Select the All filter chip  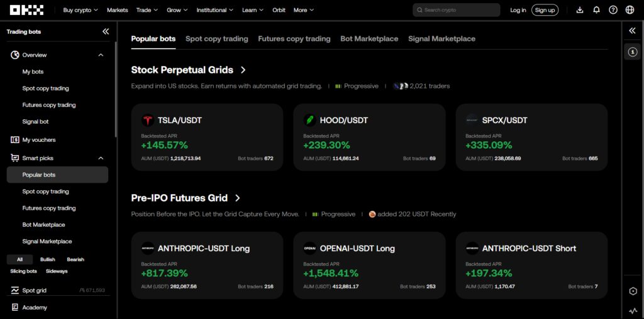tap(19, 259)
